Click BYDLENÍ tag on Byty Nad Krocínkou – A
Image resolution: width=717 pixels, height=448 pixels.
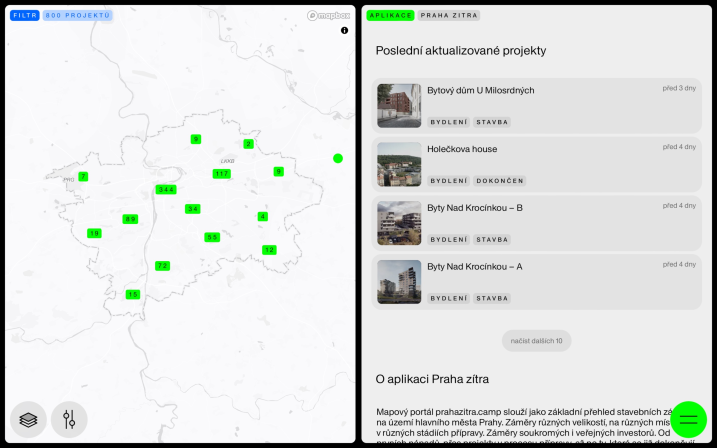click(x=449, y=299)
